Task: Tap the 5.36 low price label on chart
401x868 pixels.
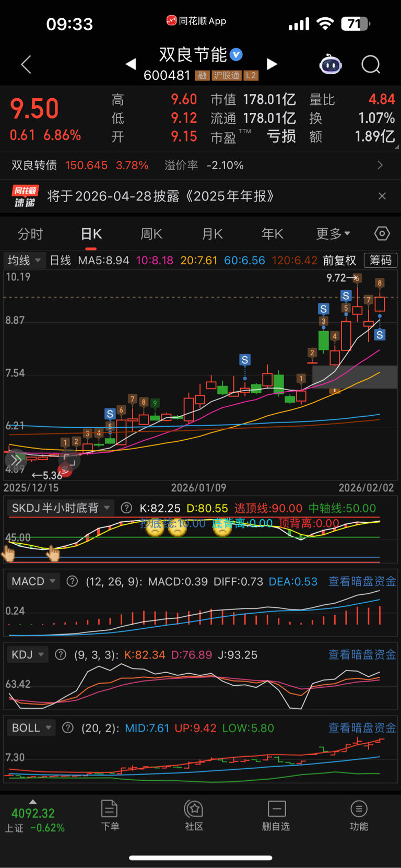Action: tap(52, 475)
